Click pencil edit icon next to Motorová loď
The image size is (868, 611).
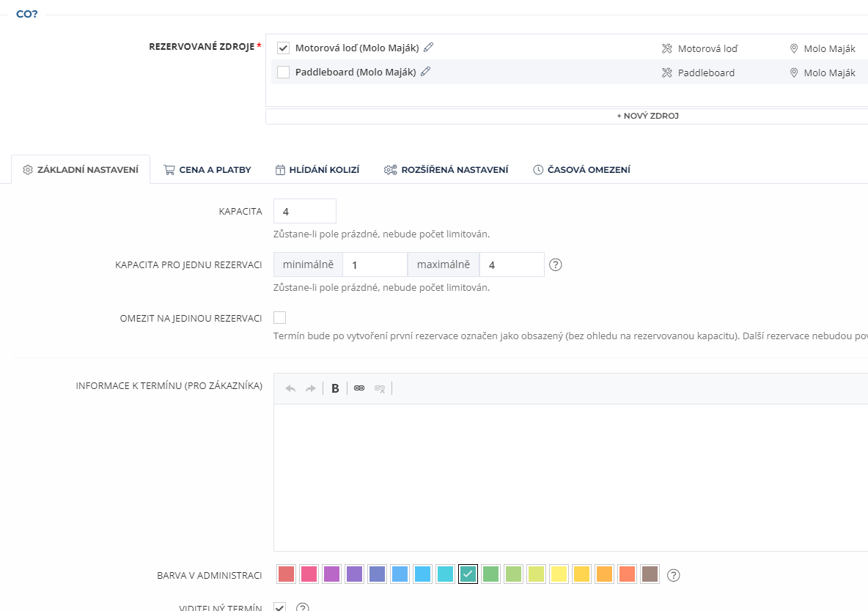click(429, 48)
